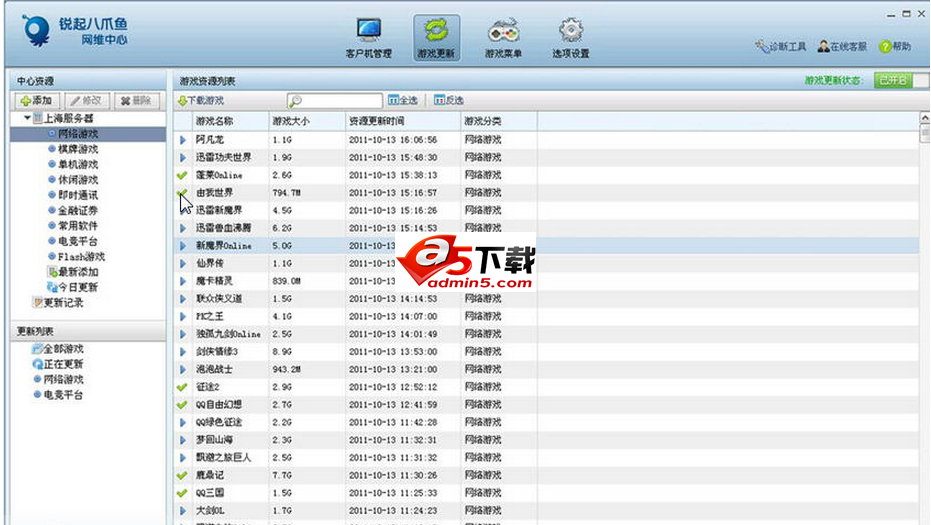Click the game list vertical scrollbar
931x525 pixels.
[924, 317]
